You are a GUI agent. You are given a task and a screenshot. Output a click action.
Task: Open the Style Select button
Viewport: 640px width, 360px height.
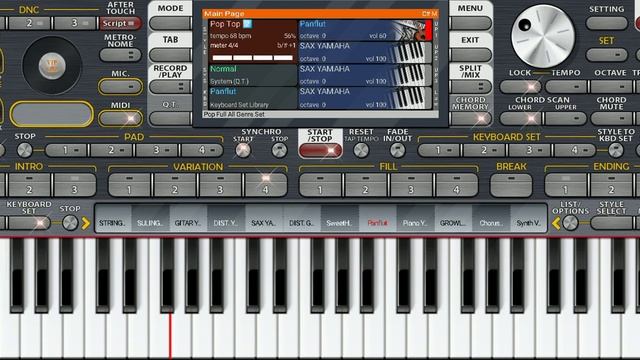coord(611,223)
